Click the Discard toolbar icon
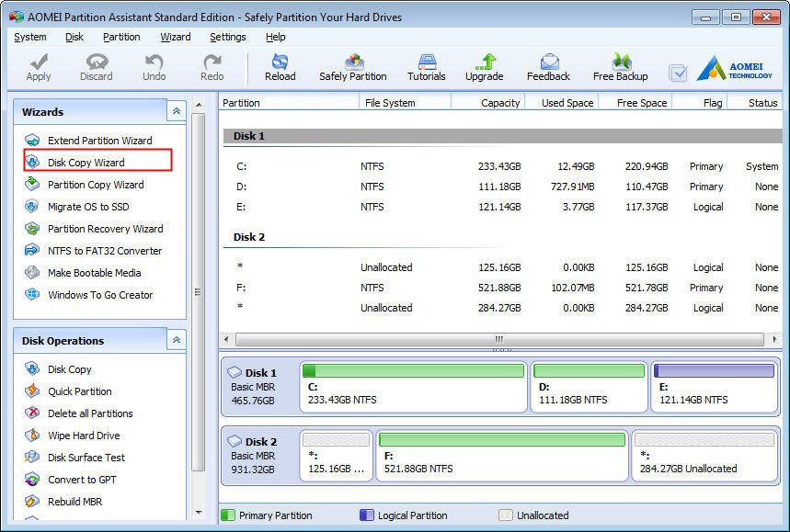This screenshot has height=532, width=790. tap(97, 62)
